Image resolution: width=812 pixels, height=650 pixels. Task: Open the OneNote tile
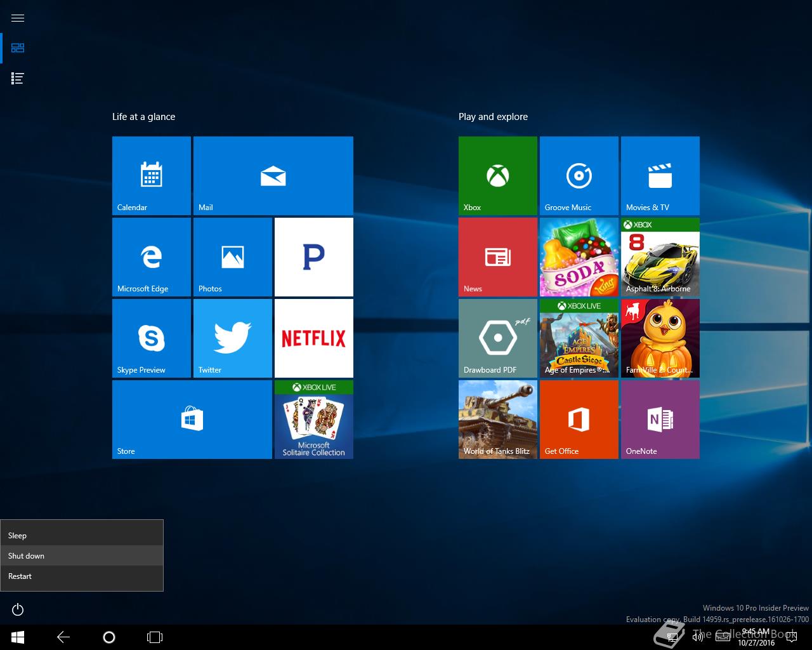pyautogui.click(x=660, y=420)
